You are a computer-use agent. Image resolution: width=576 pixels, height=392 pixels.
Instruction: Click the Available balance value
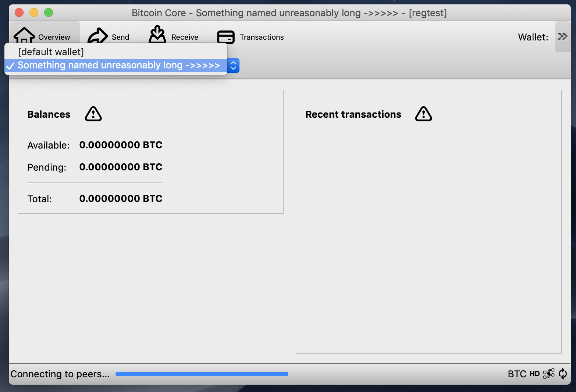click(121, 145)
